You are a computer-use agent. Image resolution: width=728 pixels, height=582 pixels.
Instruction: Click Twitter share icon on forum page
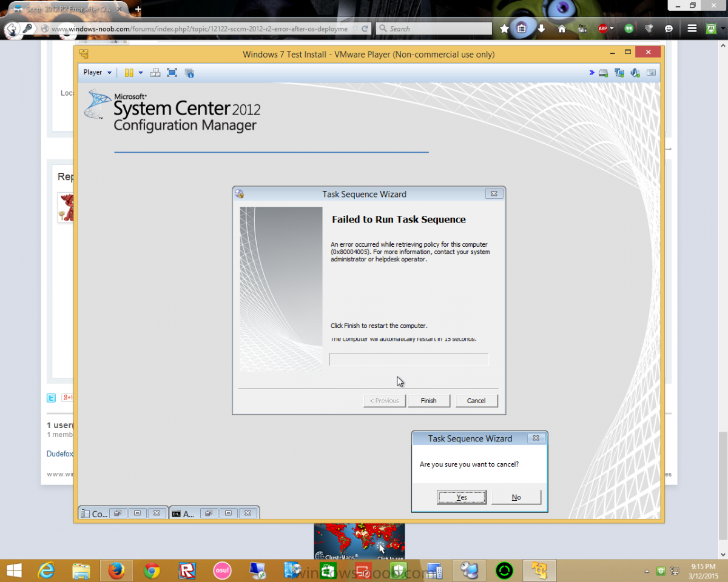pos(52,398)
